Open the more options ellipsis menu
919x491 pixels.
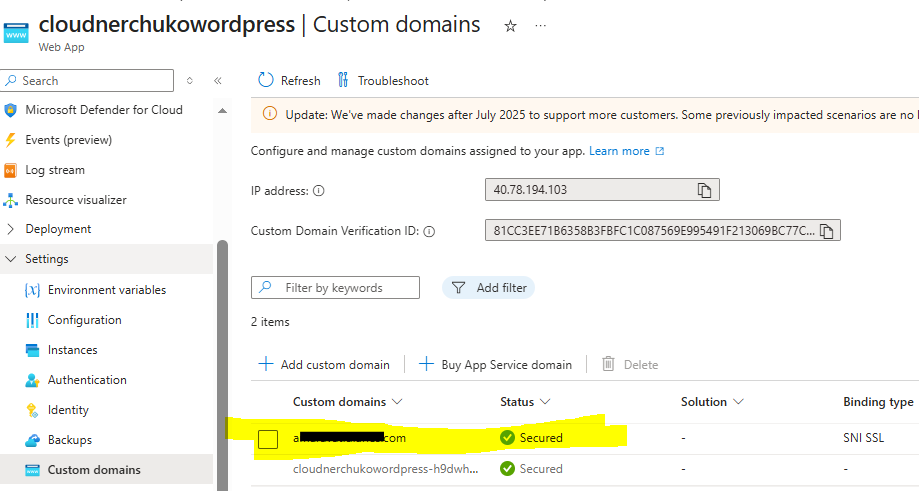click(540, 26)
